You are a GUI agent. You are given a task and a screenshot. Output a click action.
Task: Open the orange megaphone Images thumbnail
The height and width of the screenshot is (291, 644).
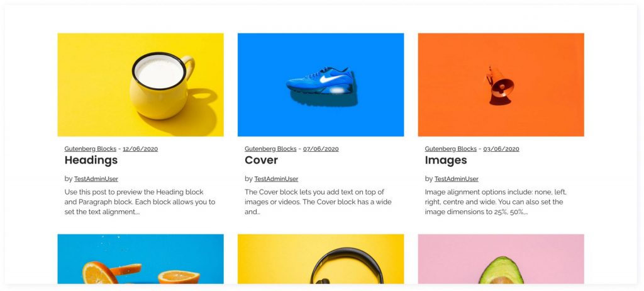pos(501,84)
